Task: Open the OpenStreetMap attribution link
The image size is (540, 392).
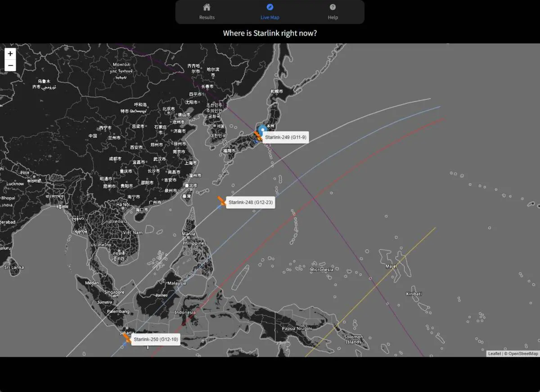Action: (523, 354)
